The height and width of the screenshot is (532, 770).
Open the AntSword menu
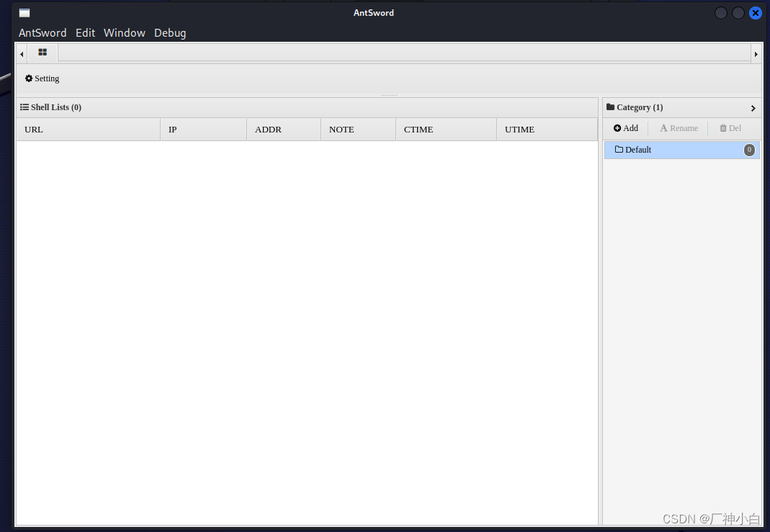tap(42, 33)
